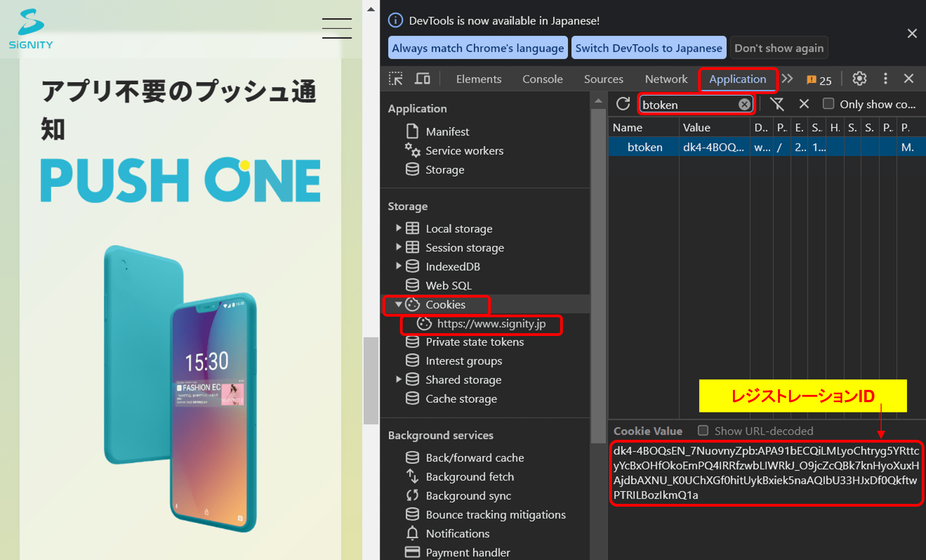Enable the Only show cookies checkbox
Image resolution: width=926 pixels, height=560 pixels.
pyautogui.click(x=828, y=104)
